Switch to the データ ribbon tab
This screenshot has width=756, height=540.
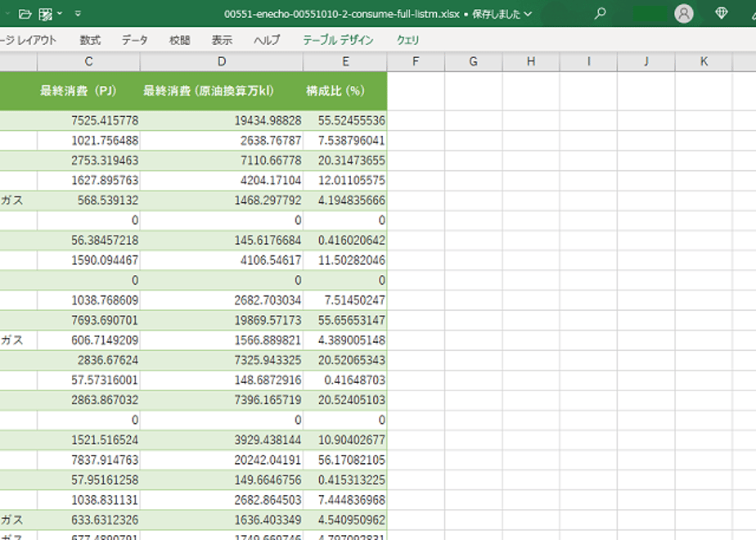click(134, 40)
